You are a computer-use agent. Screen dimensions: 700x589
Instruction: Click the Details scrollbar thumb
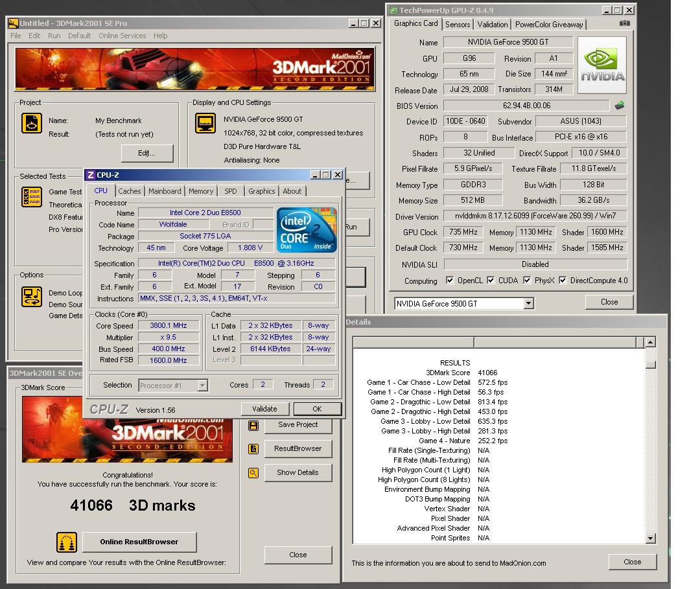(651, 364)
